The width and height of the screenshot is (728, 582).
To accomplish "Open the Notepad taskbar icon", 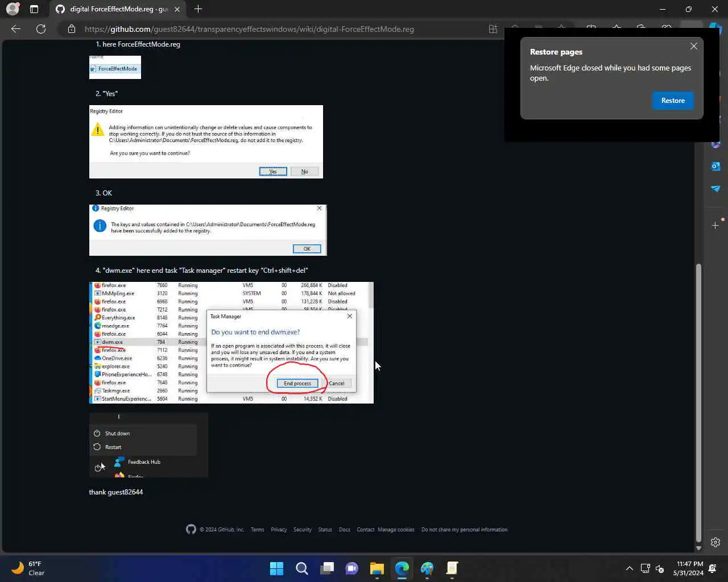I will (452, 568).
